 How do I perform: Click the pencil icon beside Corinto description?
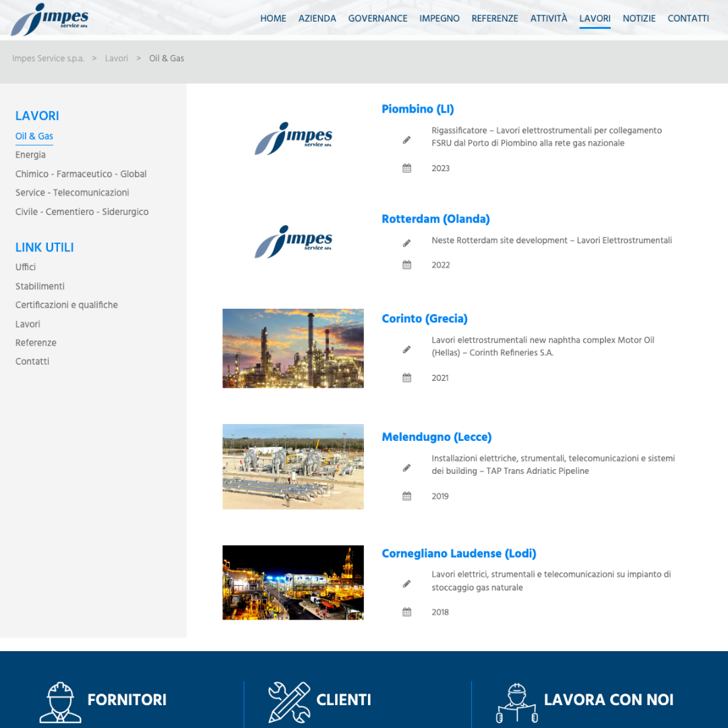406,349
